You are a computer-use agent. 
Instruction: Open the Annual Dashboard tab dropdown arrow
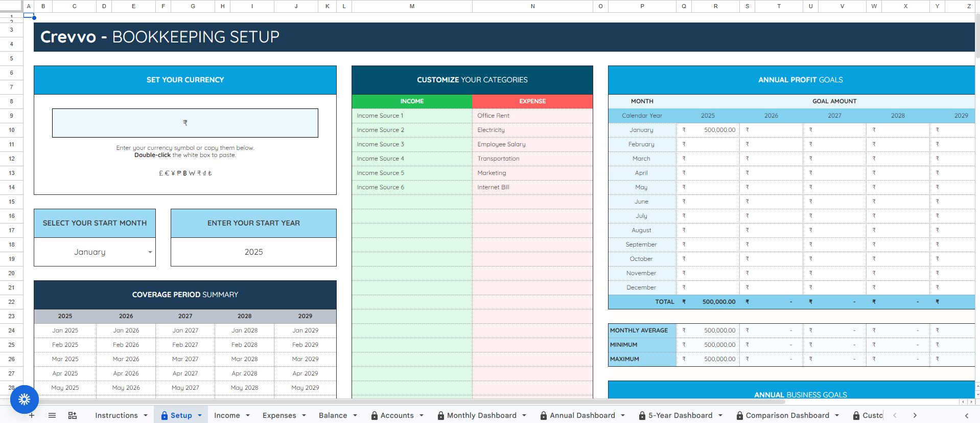pyautogui.click(x=623, y=415)
